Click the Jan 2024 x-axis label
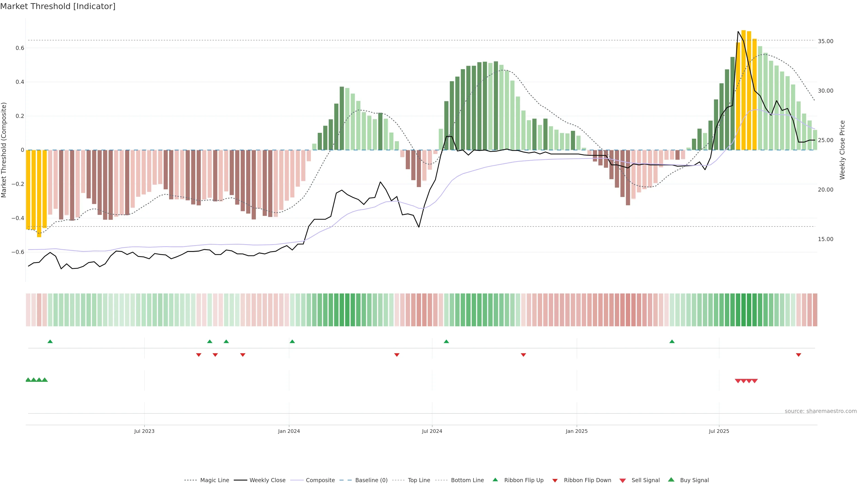The height and width of the screenshot is (488, 868). click(289, 431)
